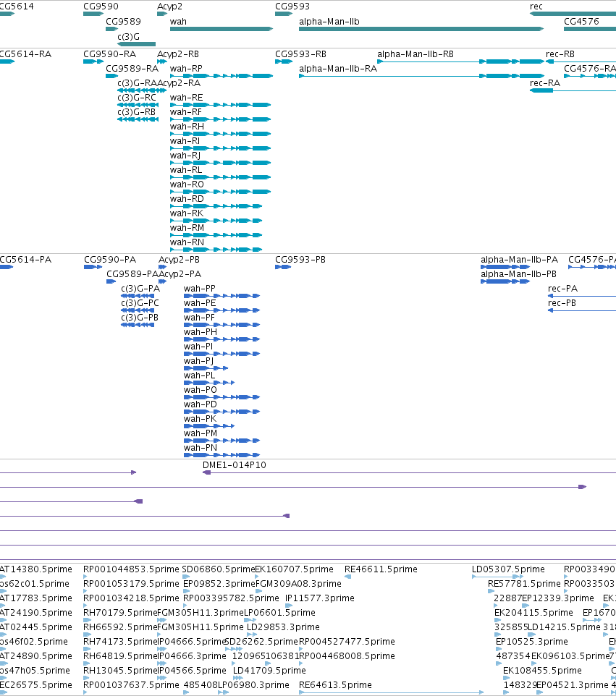Click EST label EK160707.5prime

[x=294, y=569]
